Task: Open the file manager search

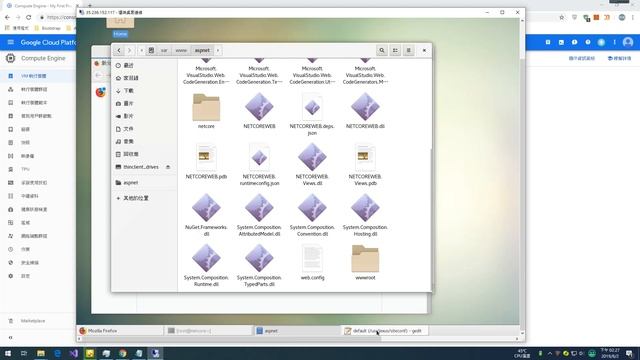Action: [382, 50]
